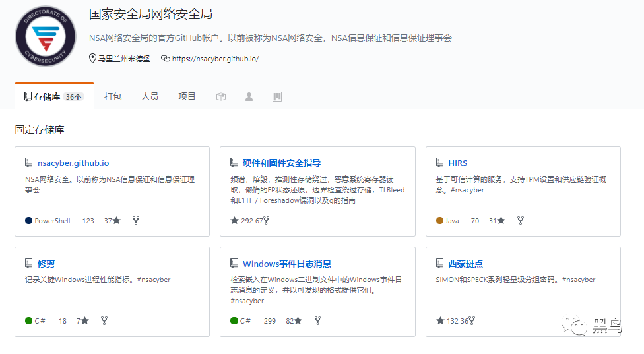The image size is (644, 354).
Task: Switch to the 打包 packages tab
Action: 113,96
